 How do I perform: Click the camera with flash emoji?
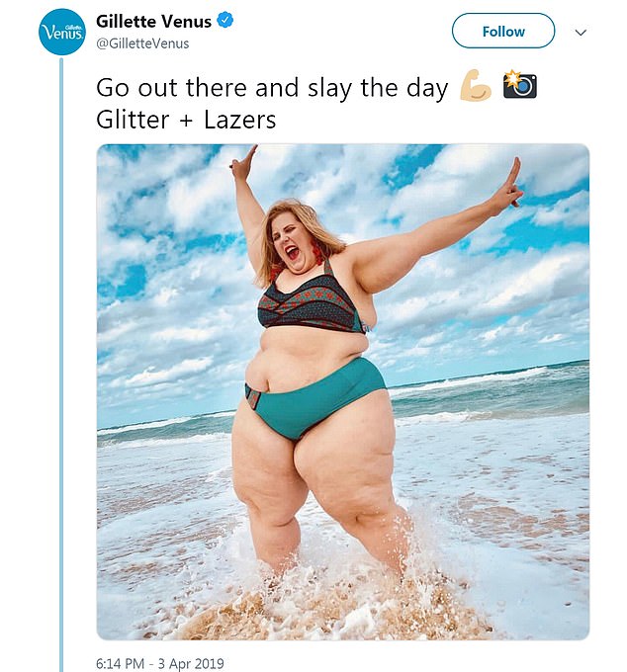pyautogui.click(x=519, y=85)
